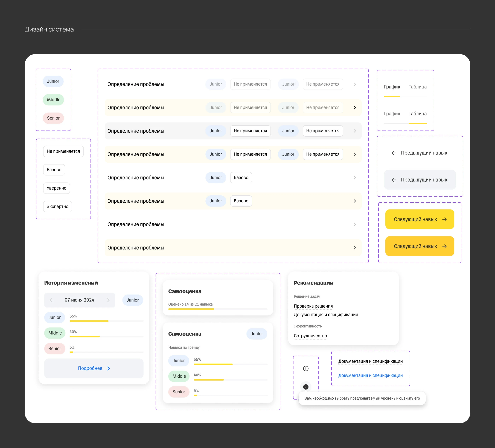495x448 pixels.
Task: Select the Middle grade chip in the top-left group
Action: (x=54, y=100)
